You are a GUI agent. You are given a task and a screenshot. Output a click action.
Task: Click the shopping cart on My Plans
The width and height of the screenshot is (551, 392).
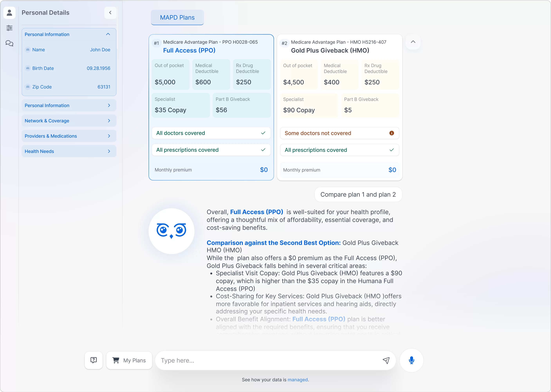pos(116,360)
